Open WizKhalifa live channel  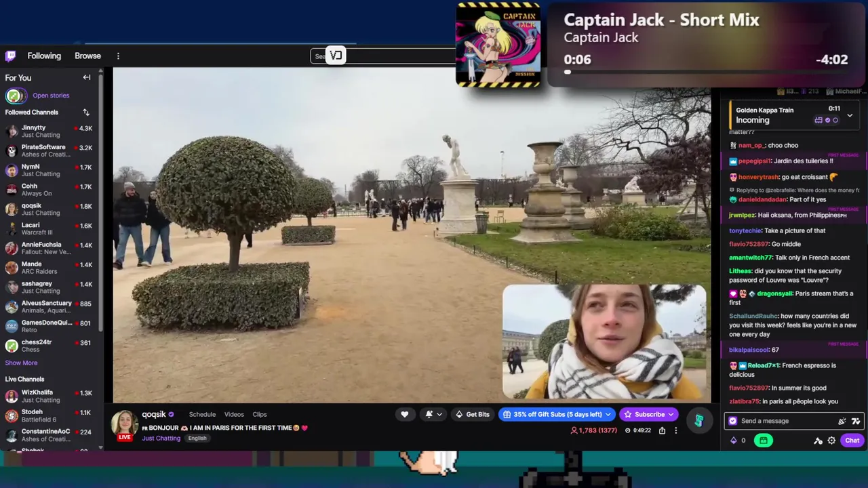click(49, 396)
